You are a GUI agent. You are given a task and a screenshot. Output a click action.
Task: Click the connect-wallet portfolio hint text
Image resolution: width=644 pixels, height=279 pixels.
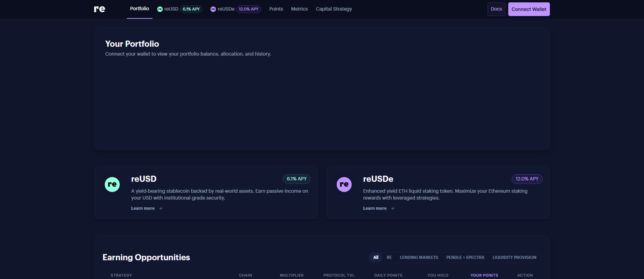click(x=188, y=54)
